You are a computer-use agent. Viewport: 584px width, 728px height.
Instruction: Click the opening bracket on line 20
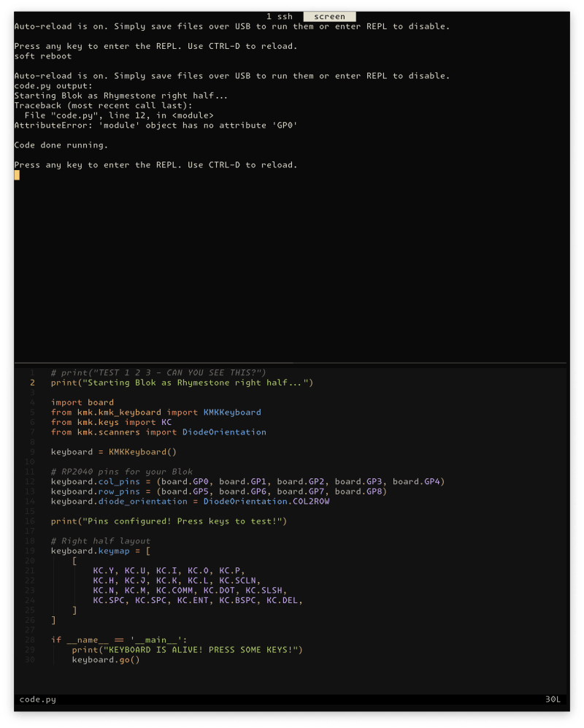click(x=73, y=560)
